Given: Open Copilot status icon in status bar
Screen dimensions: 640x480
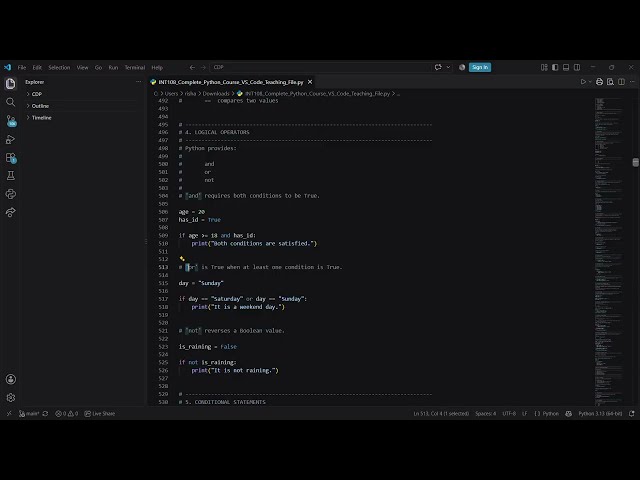Looking at the screenshot, I should click(x=569, y=413).
